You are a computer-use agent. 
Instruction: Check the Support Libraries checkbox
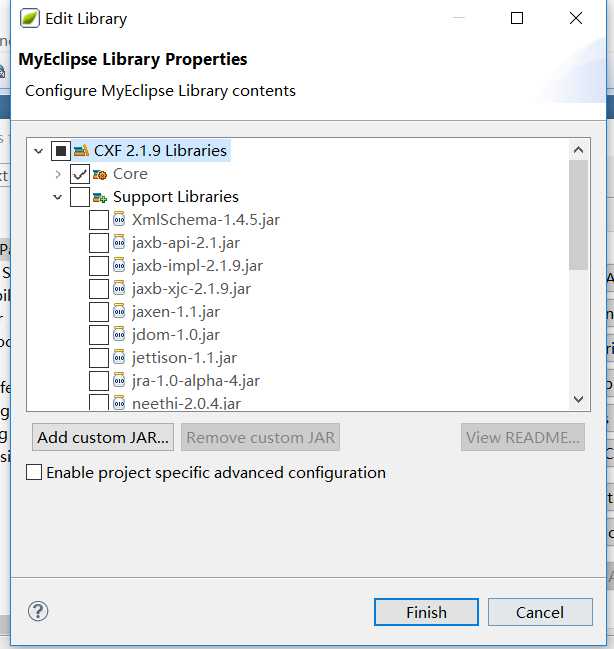pos(79,197)
